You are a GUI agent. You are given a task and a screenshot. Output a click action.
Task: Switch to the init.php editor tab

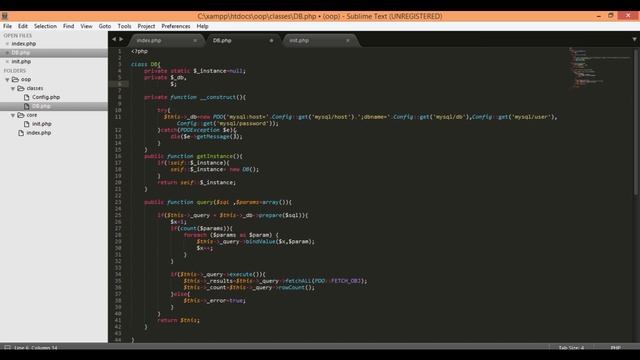tap(319, 40)
